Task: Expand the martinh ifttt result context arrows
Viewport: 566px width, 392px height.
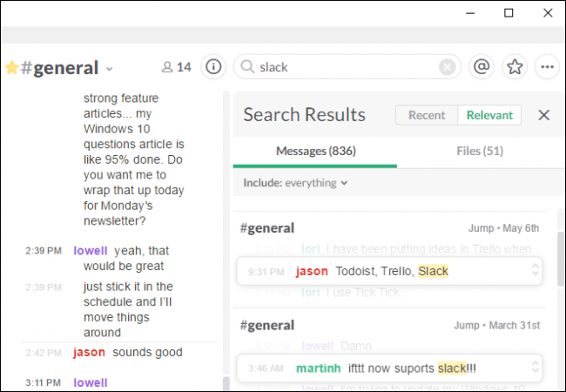Action: coord(536,367)
